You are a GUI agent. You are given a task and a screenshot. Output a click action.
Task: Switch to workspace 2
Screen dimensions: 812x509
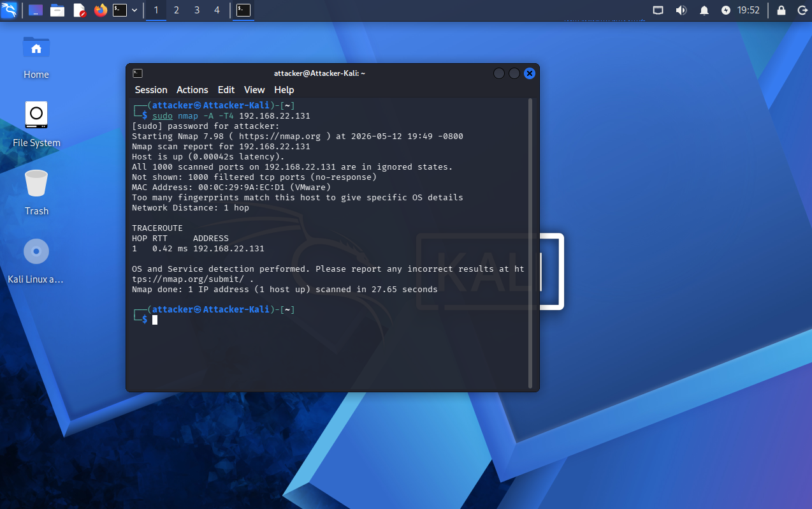(177, 10)
